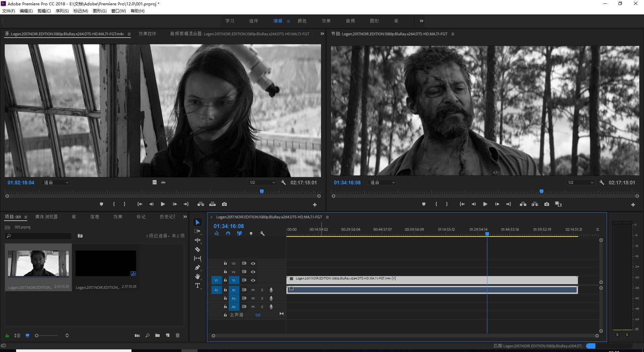Click Insert button in Source monitor

tap(201, 204)
